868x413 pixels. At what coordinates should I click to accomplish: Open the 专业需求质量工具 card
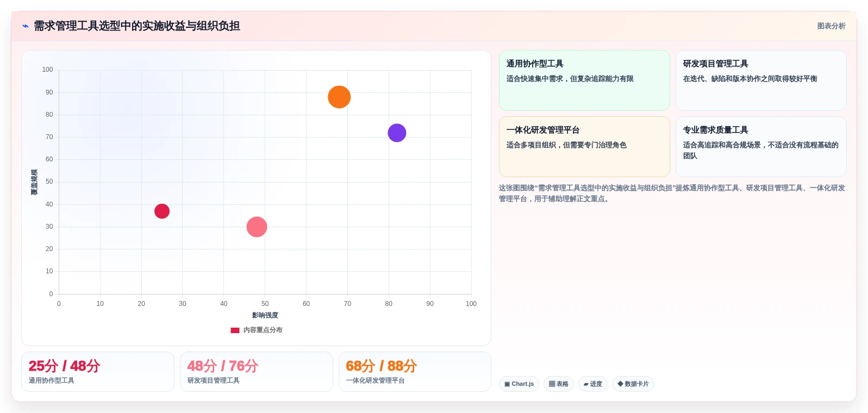[761, 147]
